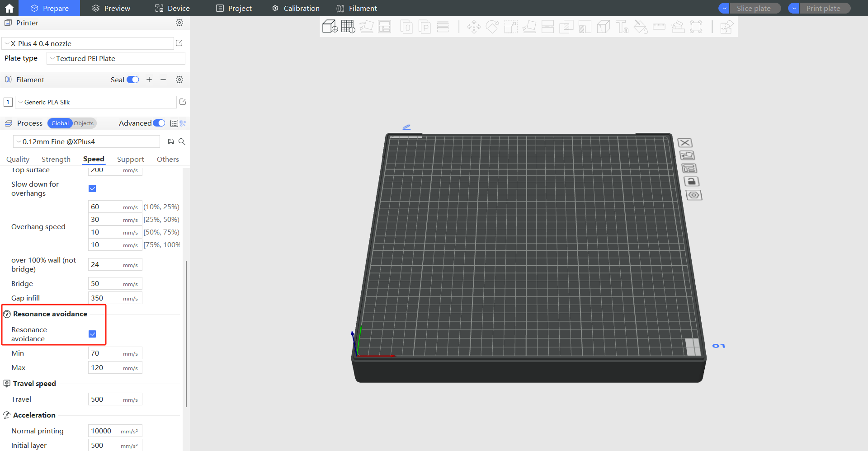Open the printer preset dropdown
The width and height of the screenshot is (868, 451).
coord(88,43)
